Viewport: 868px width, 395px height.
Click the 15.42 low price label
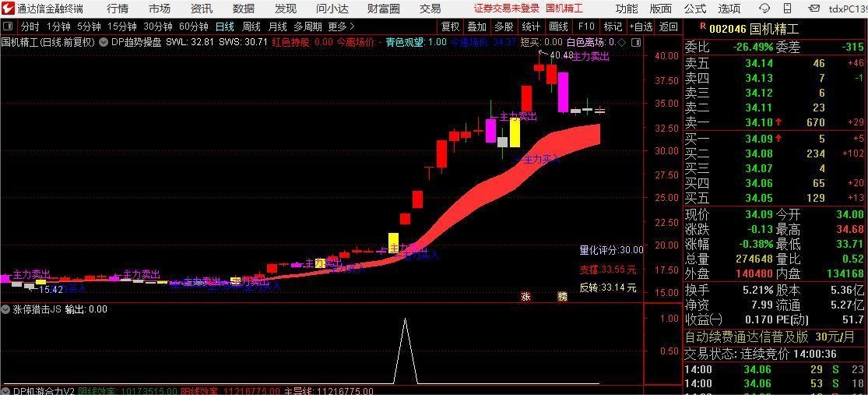51,289
